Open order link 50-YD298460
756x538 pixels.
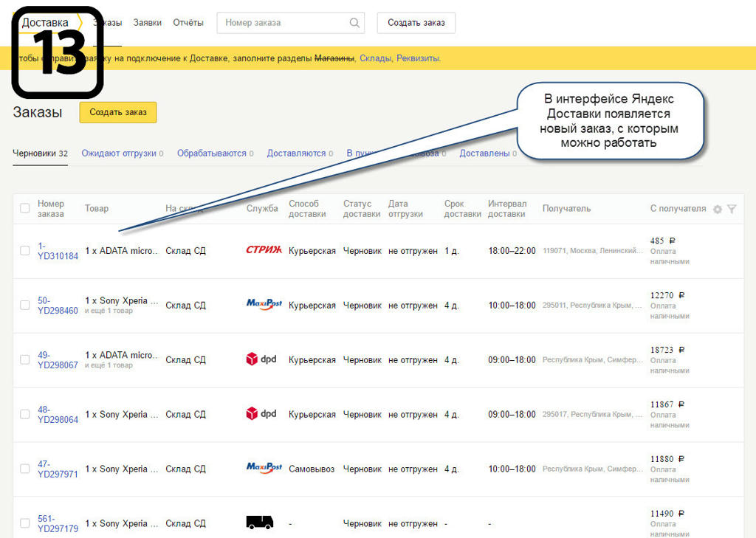click(x=58, y=305)
